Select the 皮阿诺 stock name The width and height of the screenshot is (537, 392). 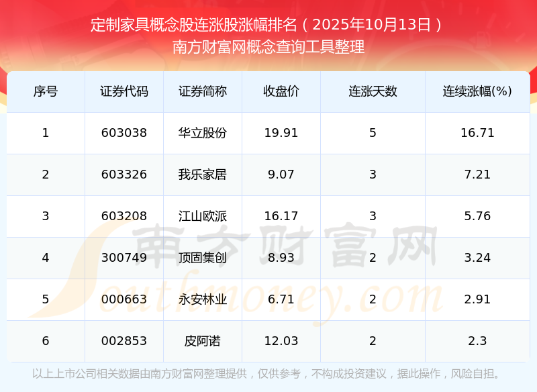tap(203, 341)
